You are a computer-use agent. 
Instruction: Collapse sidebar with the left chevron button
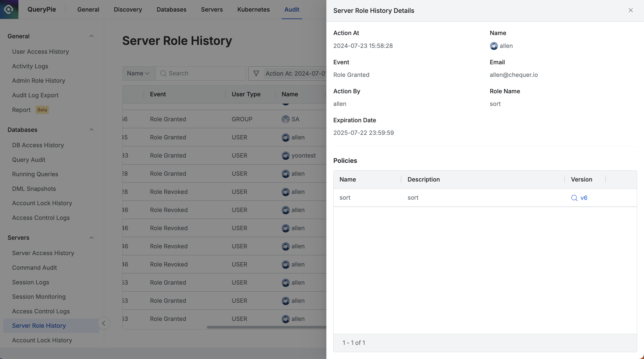coord(104,323)
